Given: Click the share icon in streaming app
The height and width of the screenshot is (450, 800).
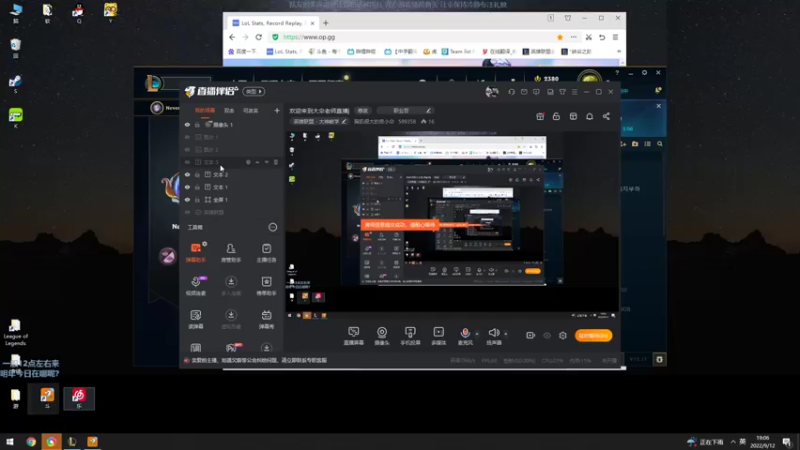Looking at the screenshot, I should point(606,116).
